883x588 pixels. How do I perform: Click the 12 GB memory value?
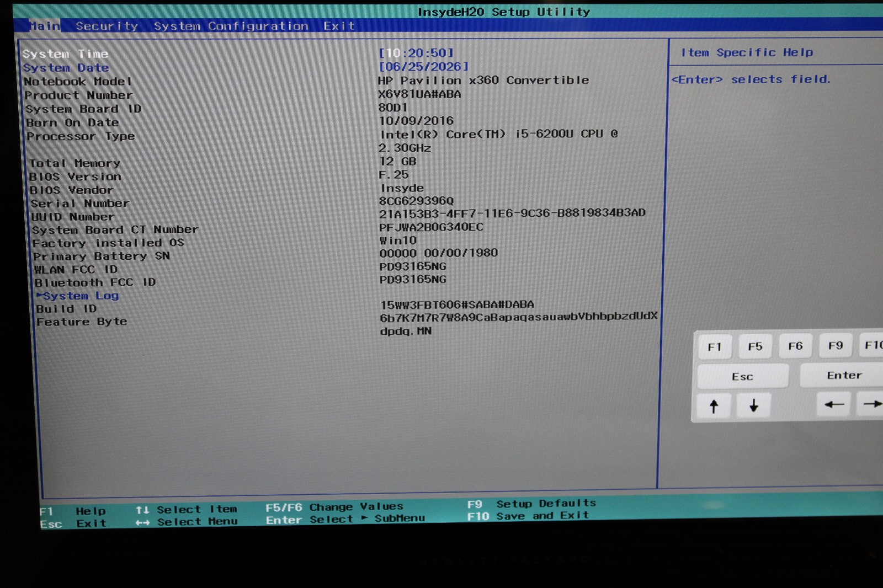pyautogui.click(x=397, y=162)
